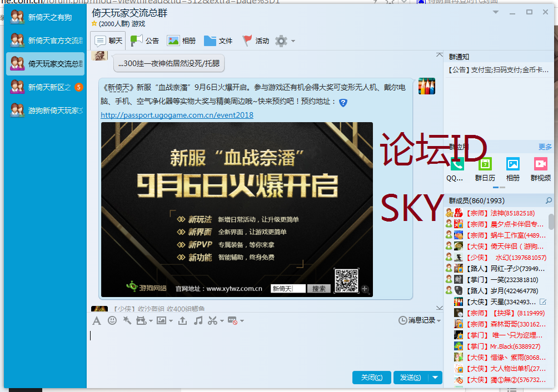Expand image send dropdown arrow
The width and height of the screenshot is (558, 392).
(171, 321)
